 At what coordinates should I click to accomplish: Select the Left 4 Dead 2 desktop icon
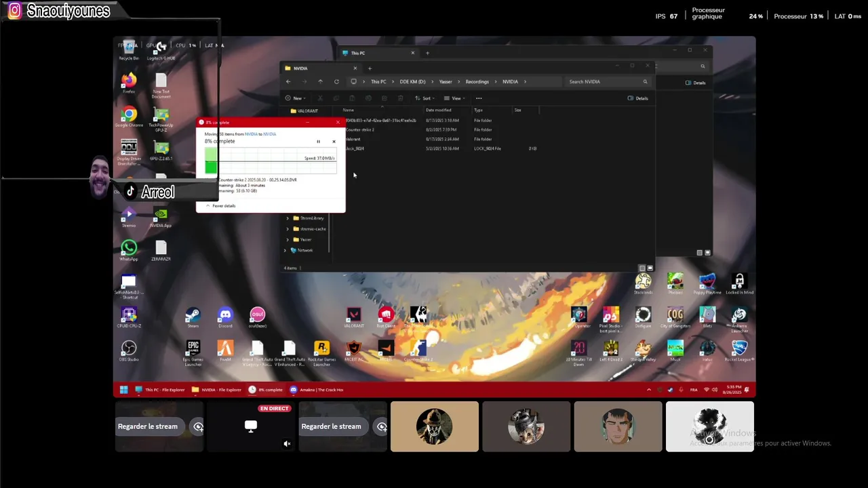pos(611,350)
